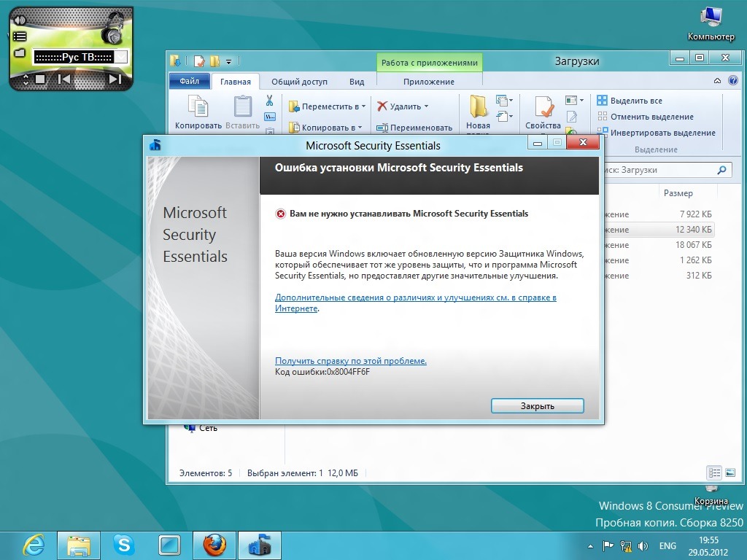Skip to previous station in the radio gadget
747x560 pixels.
pos(64,79)
